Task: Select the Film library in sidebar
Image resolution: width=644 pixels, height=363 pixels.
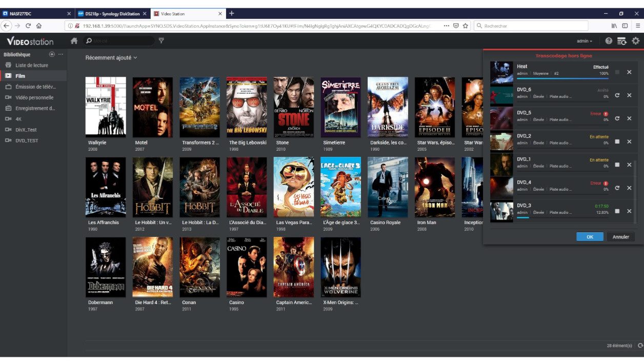Action: [x=33, y=76]
